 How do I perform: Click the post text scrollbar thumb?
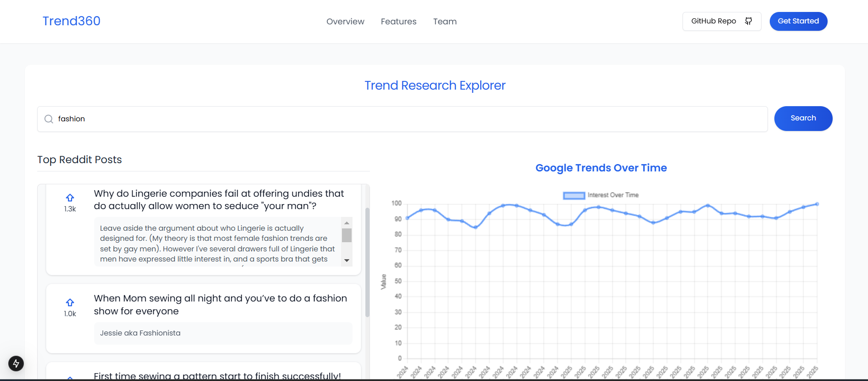[x=347, y=235]
